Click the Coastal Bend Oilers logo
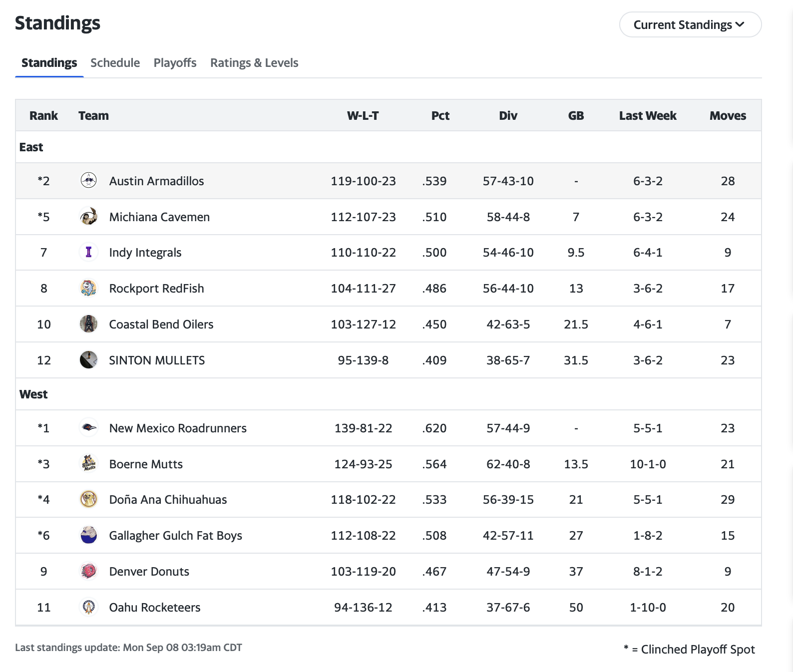The height and width of the screenshot is (672, 793). [x=88, y=324]
